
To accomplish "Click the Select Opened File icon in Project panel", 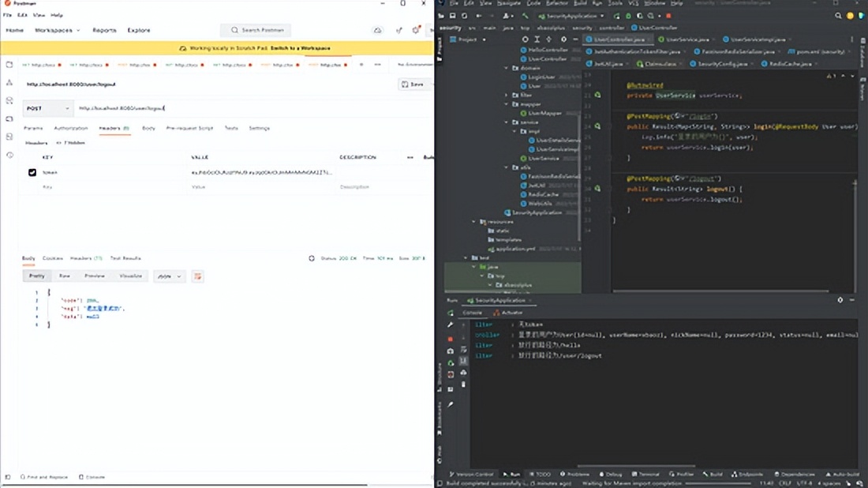I will coord(525,39).
